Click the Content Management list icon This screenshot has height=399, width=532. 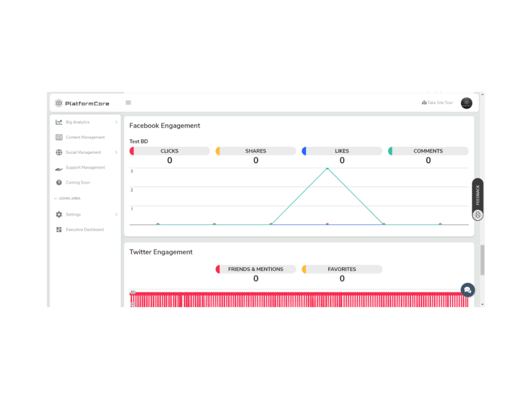[59, 137]
